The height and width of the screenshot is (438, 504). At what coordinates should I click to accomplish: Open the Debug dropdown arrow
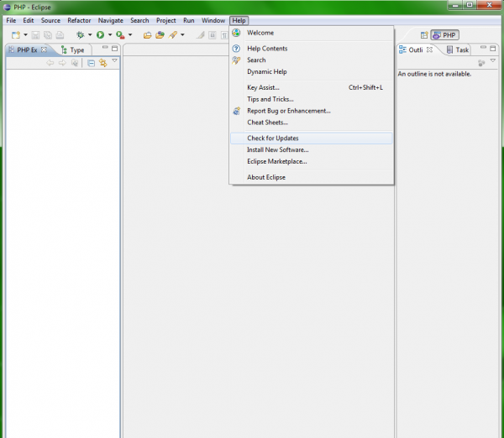[90, 34]
